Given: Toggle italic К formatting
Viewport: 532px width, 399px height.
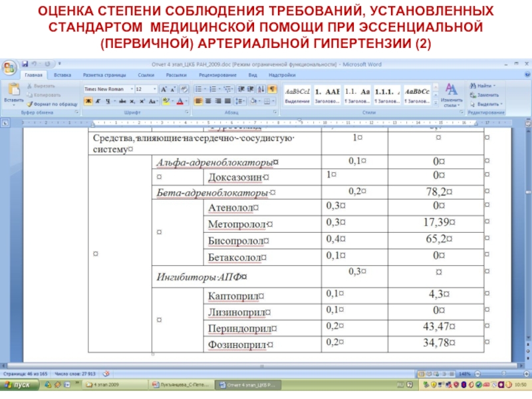Looking at the screenshot, I should [98, 101].
